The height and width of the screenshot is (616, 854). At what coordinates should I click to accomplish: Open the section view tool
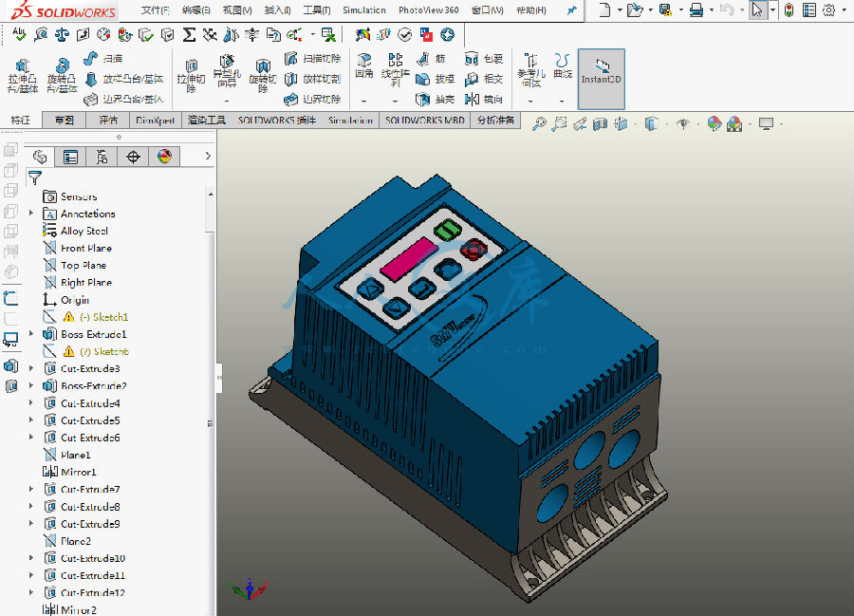click(600, 124)
